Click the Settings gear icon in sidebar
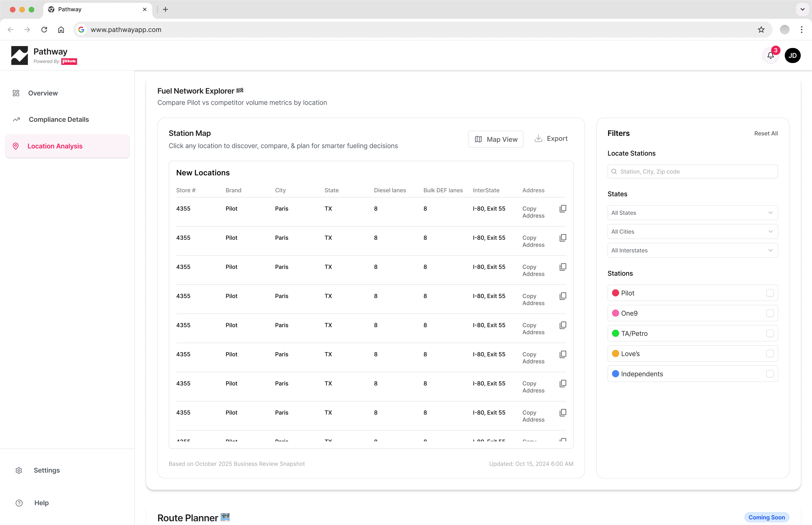This screenshot has width=812, height=525. (x=19, y=470)
